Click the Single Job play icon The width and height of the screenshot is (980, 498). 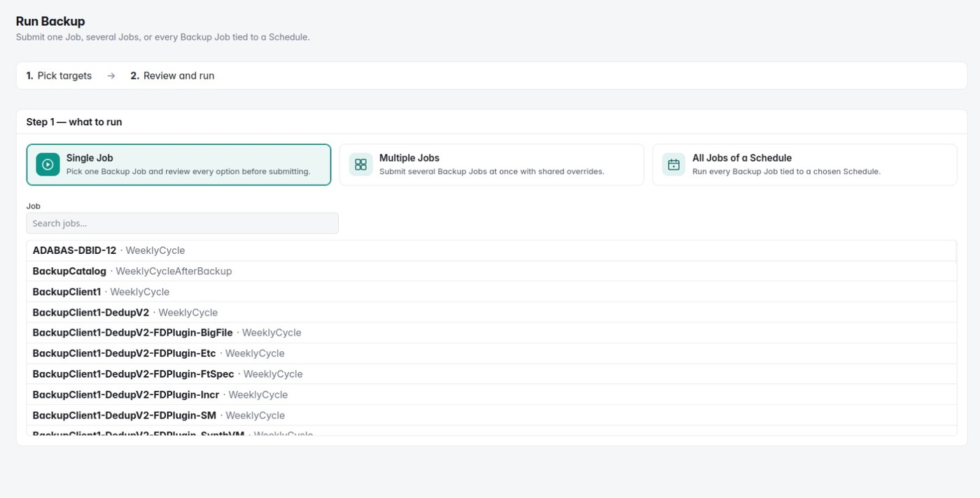click(x=48, y=164)
